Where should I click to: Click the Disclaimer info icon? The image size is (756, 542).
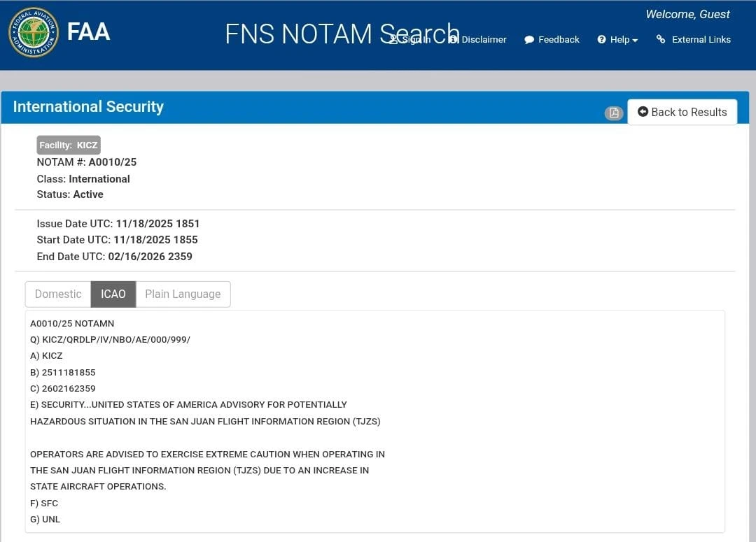453,40
